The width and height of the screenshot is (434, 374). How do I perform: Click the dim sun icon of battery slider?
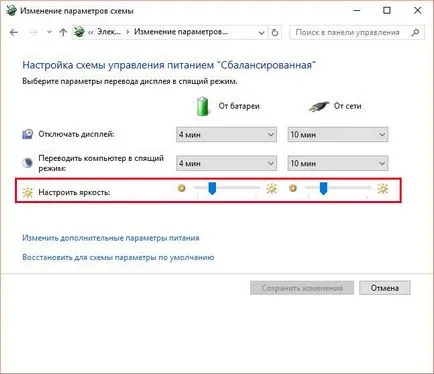coord(181,188)
